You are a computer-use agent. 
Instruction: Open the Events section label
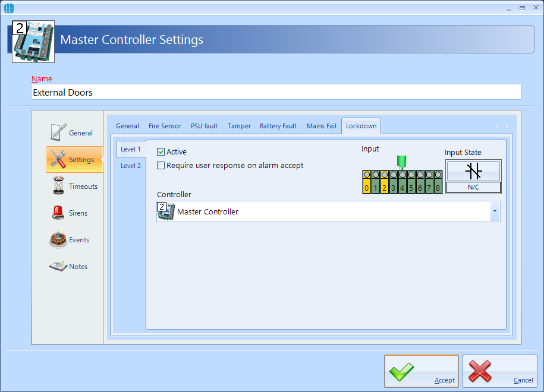click(x=79, y=240)
